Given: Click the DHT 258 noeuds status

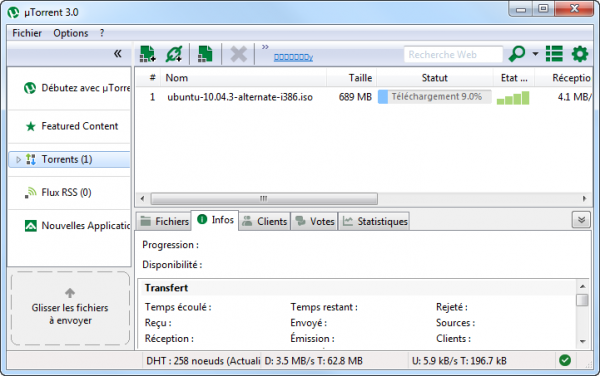Looking at the screenshot, I should tap(203, 361).
